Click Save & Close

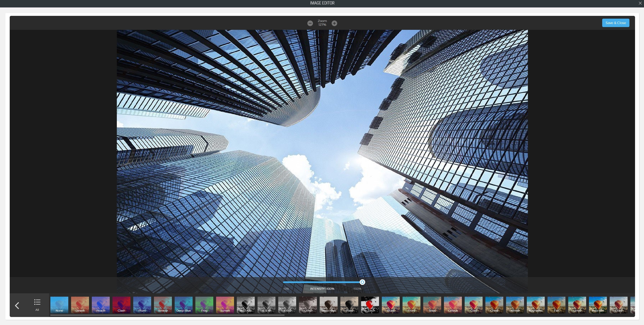click(x=615, y=23)
